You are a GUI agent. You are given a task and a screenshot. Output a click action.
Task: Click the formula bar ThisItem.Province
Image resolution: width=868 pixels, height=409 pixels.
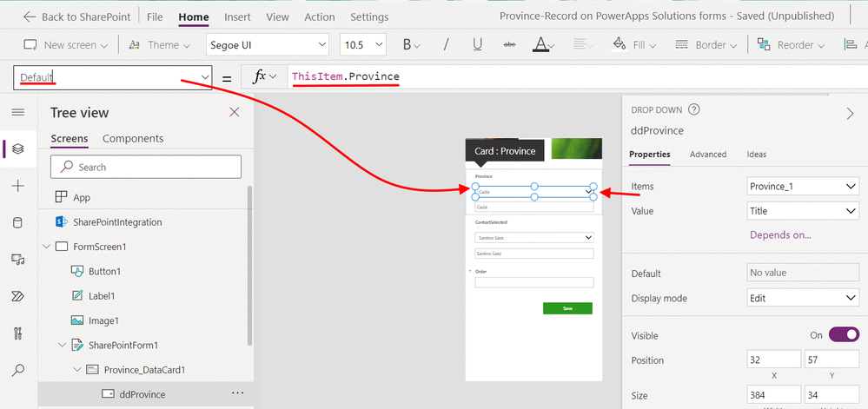(346, 76)
